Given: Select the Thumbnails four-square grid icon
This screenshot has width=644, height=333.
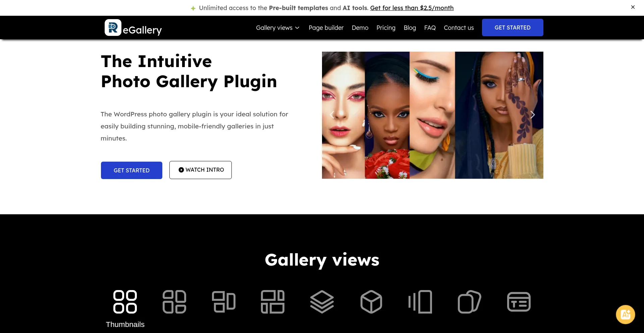Looking at the screenshot, I should [x=125, y=302].
